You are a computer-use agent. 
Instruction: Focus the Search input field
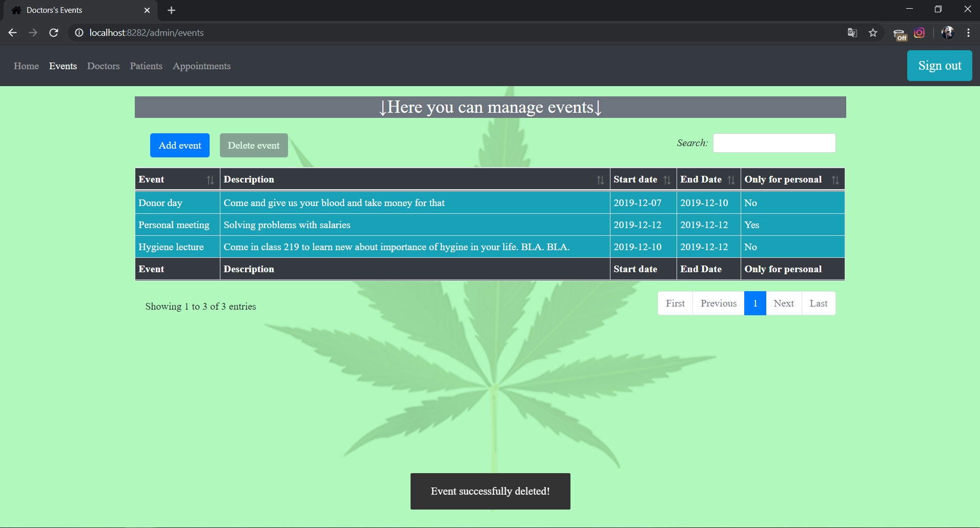tap(774, 143)
